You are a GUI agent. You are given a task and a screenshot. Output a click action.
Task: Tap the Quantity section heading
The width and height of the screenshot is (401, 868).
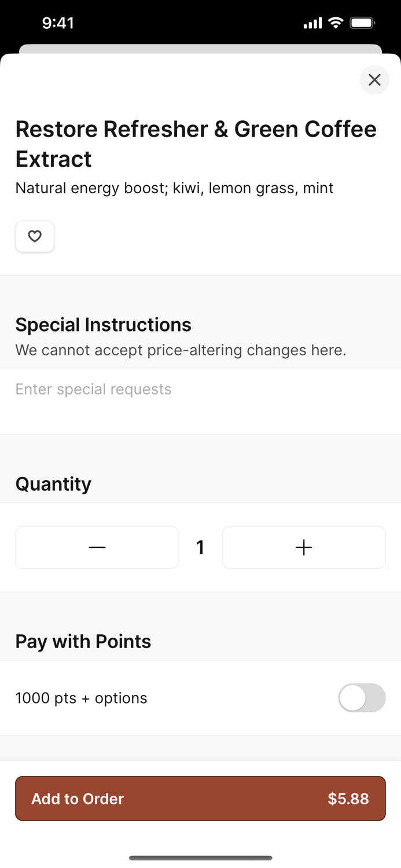pos(53,484)
